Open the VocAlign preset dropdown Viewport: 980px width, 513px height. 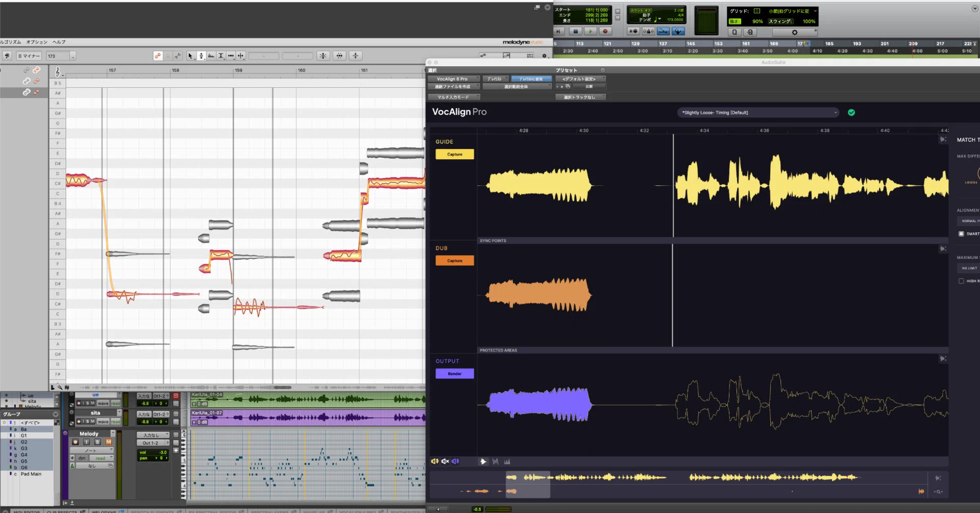(758, 113)
